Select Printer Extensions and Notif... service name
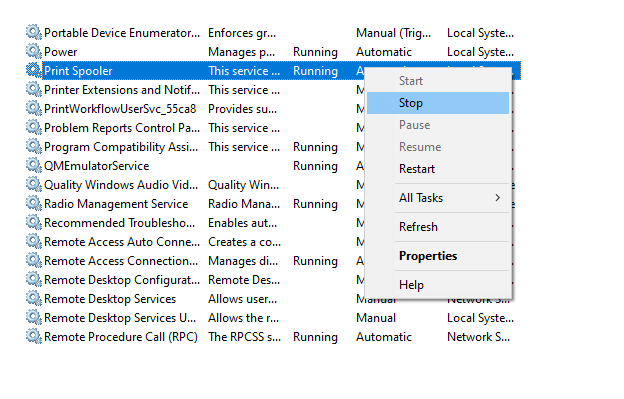This screenshot has height=399, width=624. click(x=122, y=90)
